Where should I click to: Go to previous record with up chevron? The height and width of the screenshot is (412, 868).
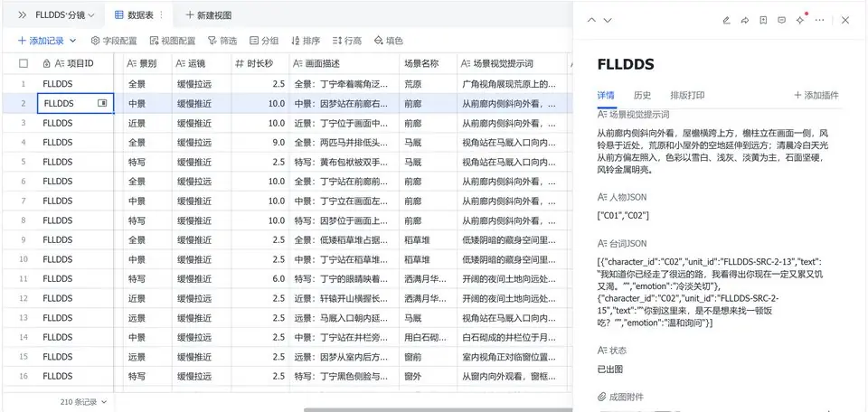(x=591, y=20)
